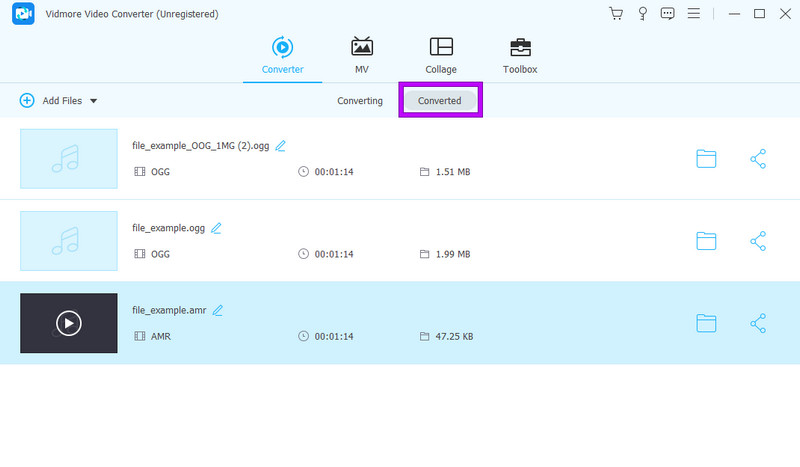Image resolution: width=800 pixels, height=467 pixels.
Task: Go to the Collage tab
Action: click(x=441, y=55)
